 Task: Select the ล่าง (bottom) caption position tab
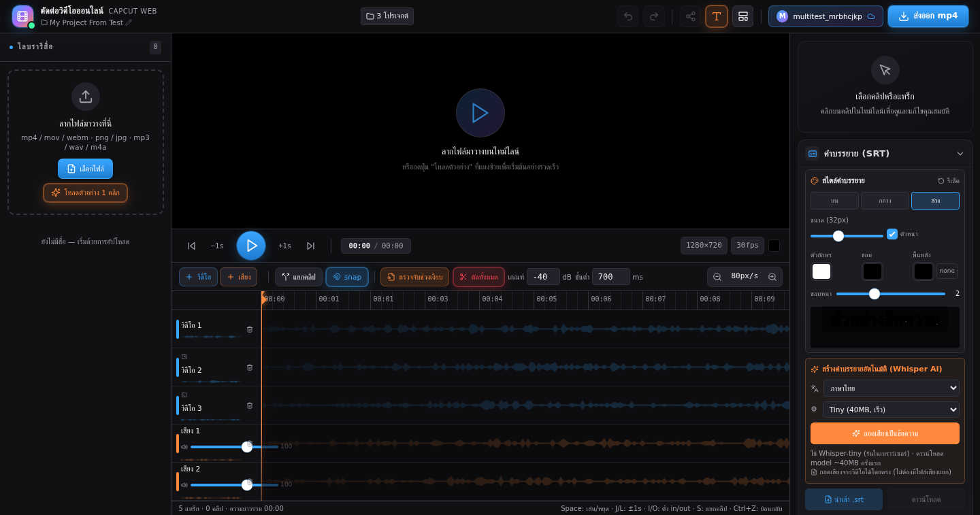click(935, 201)
